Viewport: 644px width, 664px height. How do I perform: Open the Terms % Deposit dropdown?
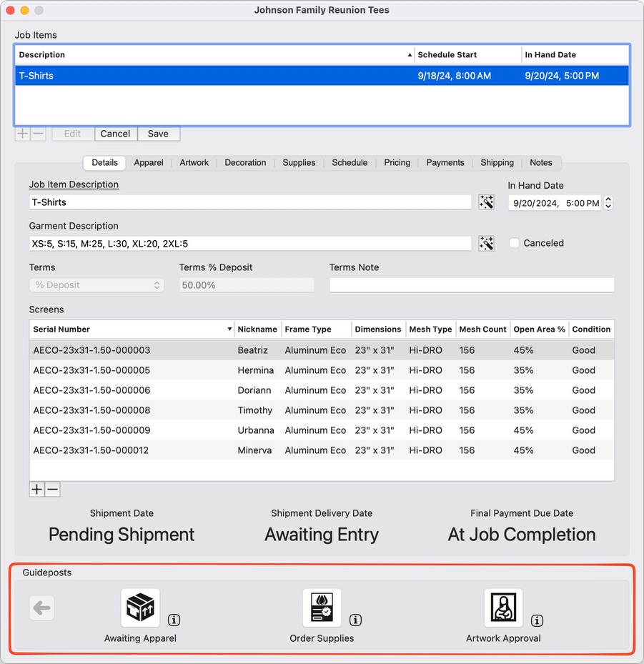coord(96,285)
